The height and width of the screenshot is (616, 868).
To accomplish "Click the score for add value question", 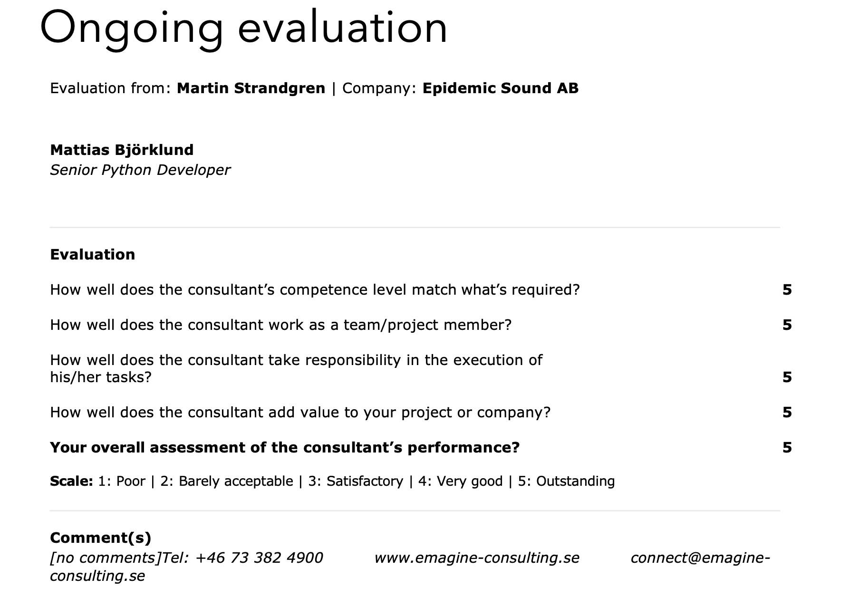I will click(x=787, y=412).
